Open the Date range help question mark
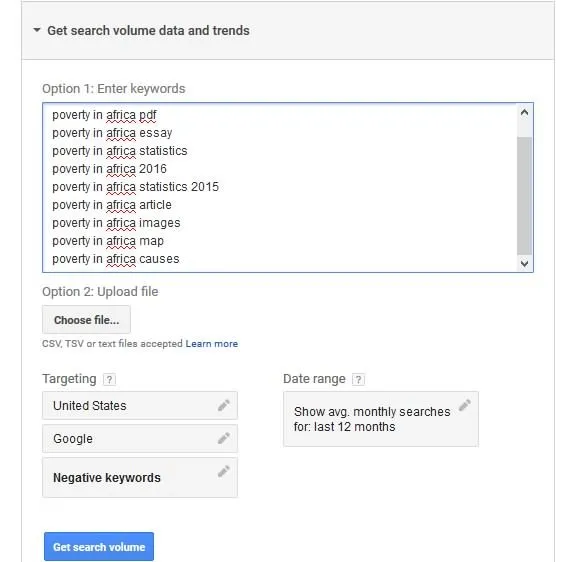 click(x=358, y=379)
